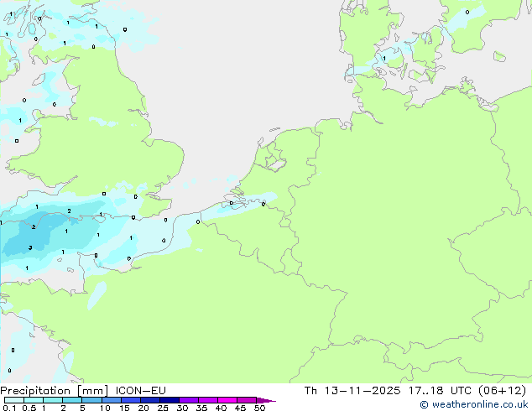Open the weatheronline.co.uk copyright link

coord(474,404)
